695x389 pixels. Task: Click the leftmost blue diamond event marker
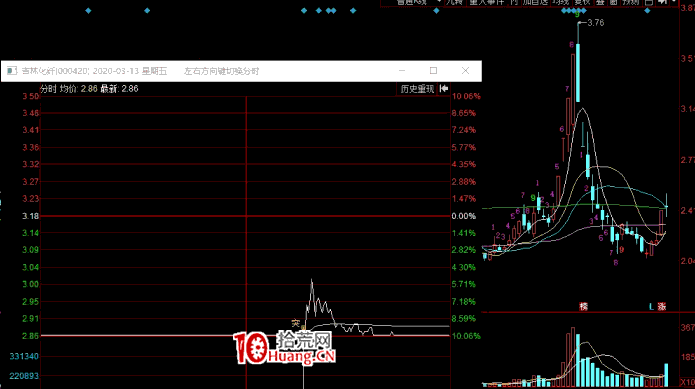(x=88, y=11)
